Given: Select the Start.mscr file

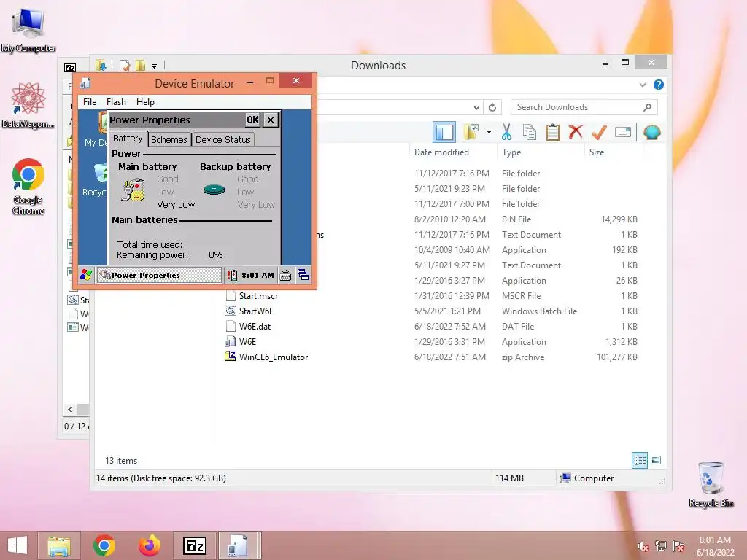Looking at the screenshot, I should click(258, 296).
